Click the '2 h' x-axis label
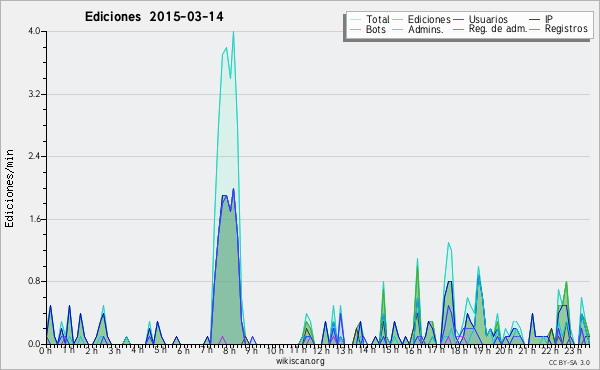 pyautogui.click(x=91, y=351)
